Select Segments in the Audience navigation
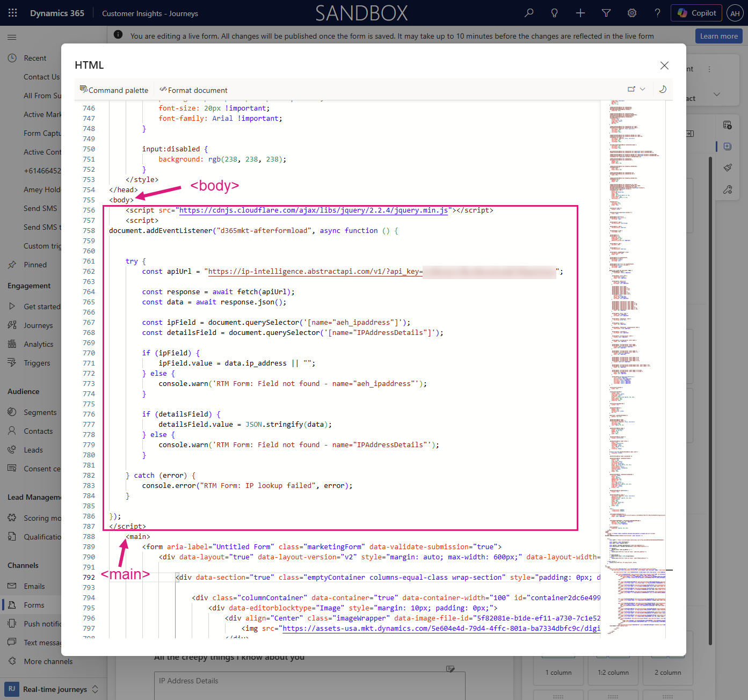Screen dimensions: 748x700 point(40,412)
